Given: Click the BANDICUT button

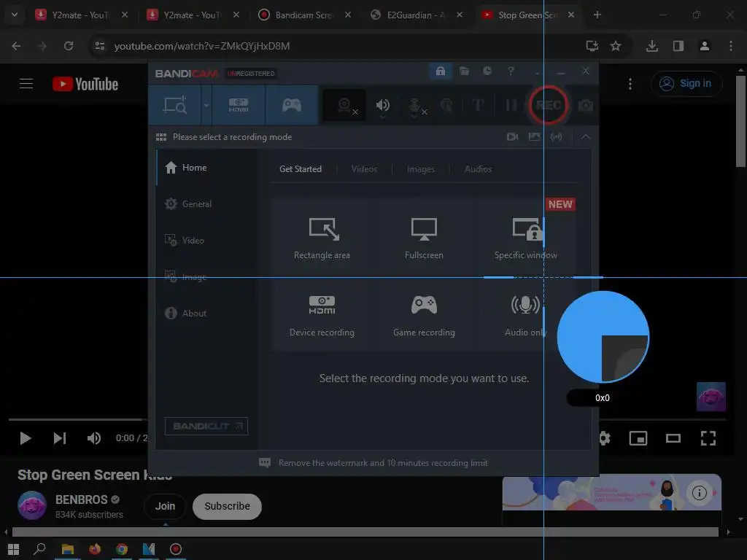Looking at the screenshot, I should 206,426.
